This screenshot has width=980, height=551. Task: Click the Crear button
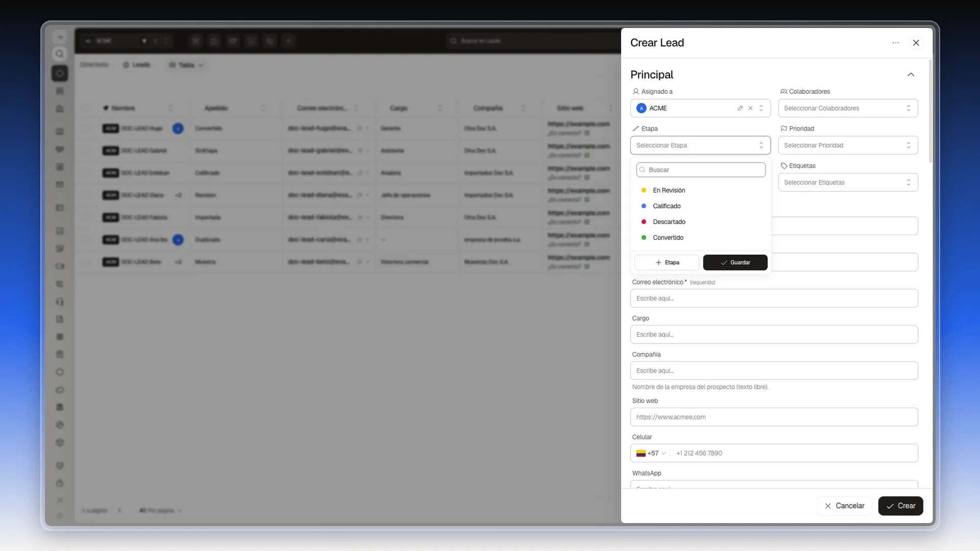pos(900,506)
